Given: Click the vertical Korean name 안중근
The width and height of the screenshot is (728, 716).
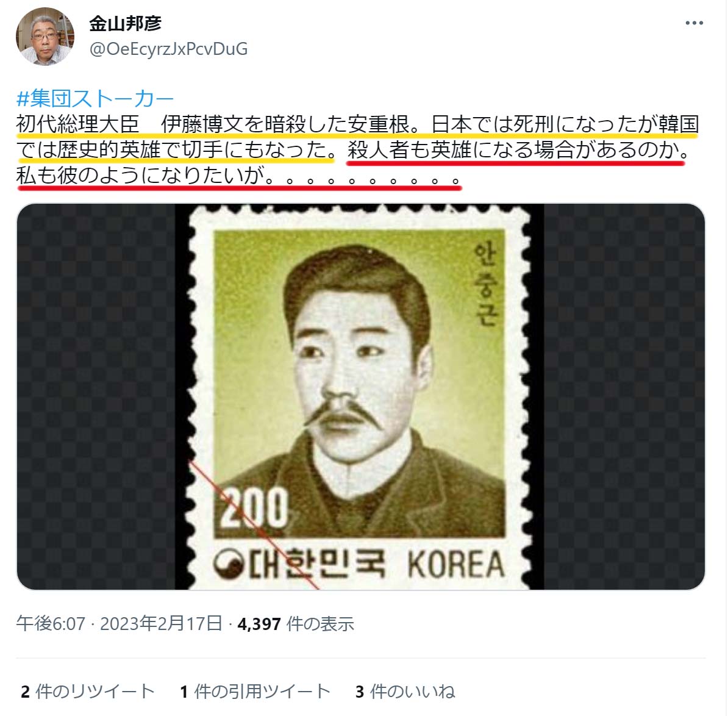Looking at the screenshot, I should coord(486,284).
